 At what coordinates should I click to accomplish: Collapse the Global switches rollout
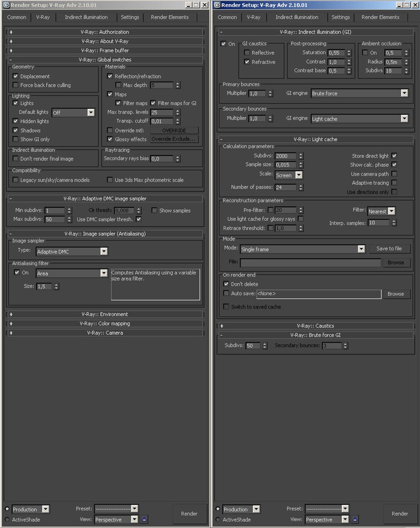coord(105,60)
